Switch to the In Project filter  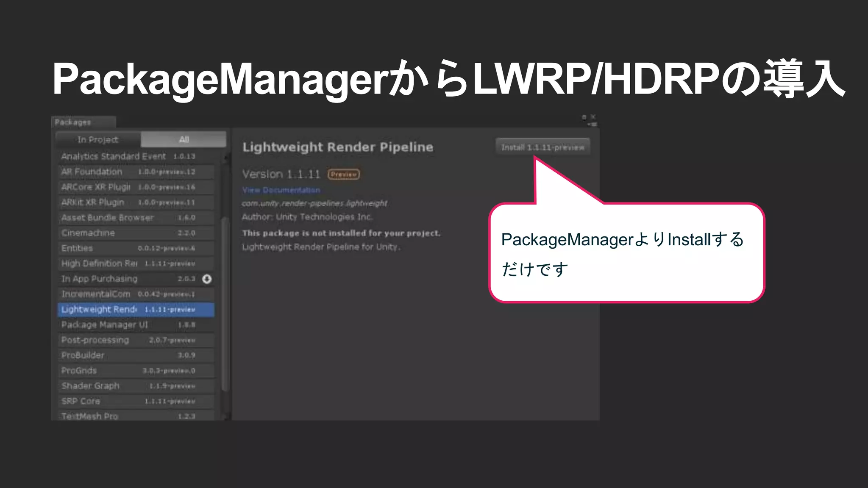tap(98, 139)
